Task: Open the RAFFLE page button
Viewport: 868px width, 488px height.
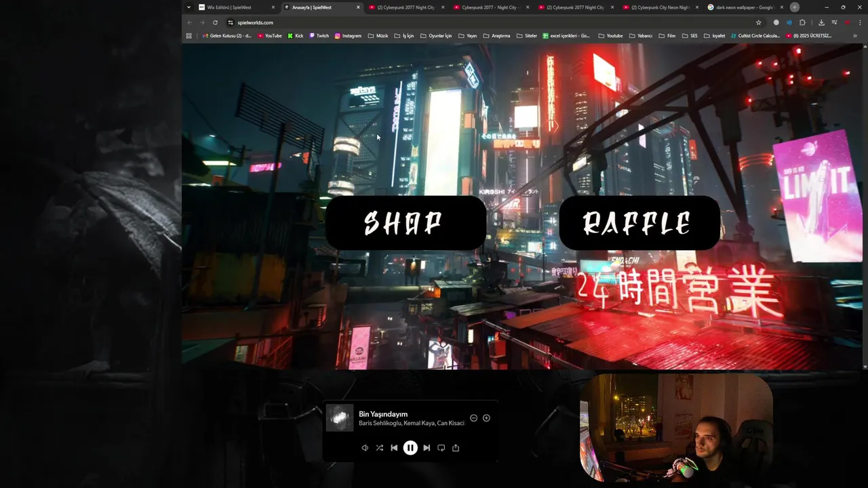Action: point(639,223)
